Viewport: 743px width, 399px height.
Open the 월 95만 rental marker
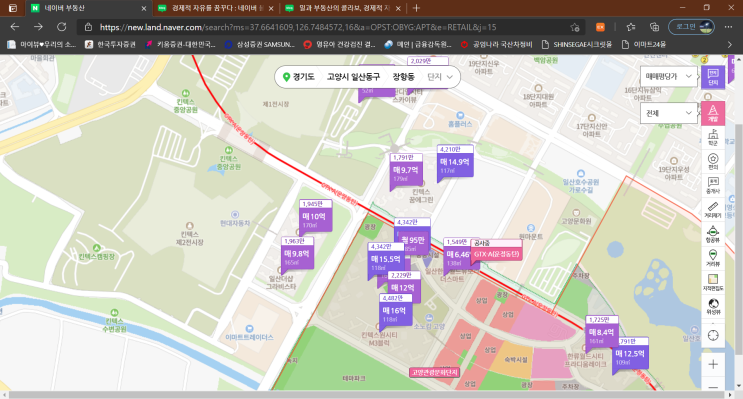click(413, 240)
